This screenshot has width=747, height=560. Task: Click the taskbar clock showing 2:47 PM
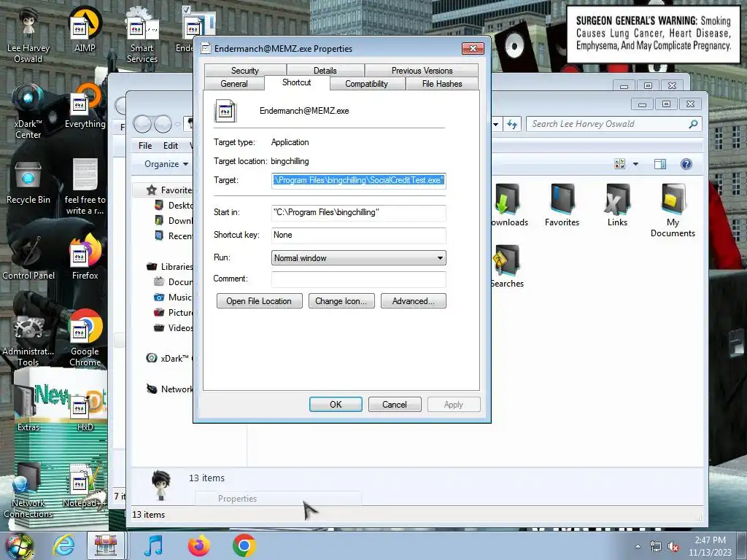click(x=710, y=546)
